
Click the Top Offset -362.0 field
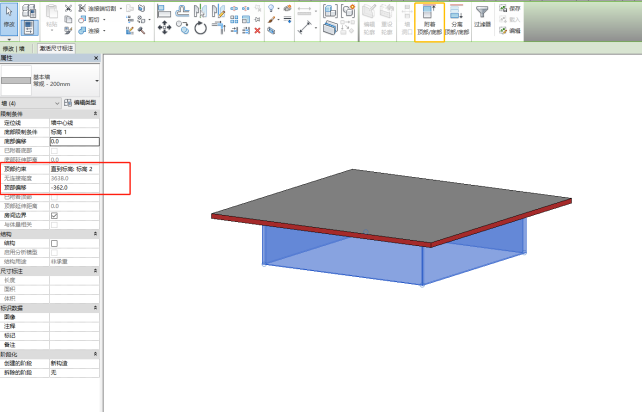(x=74, y=187)
